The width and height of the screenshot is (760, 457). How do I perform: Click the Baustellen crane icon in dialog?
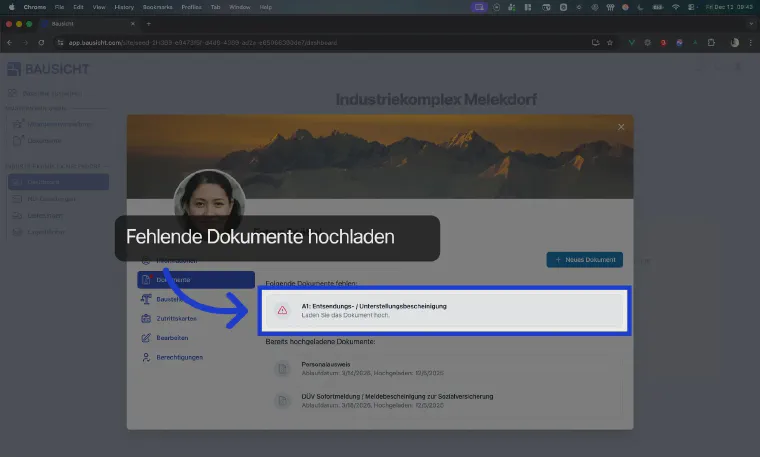(x=146, y=299)
